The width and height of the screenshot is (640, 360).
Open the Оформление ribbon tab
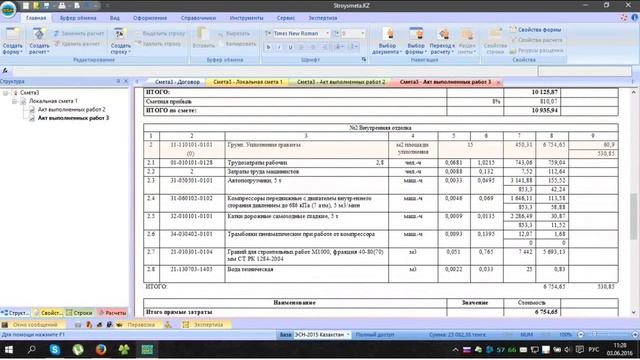pyautogui.click(x=150, y=18)
